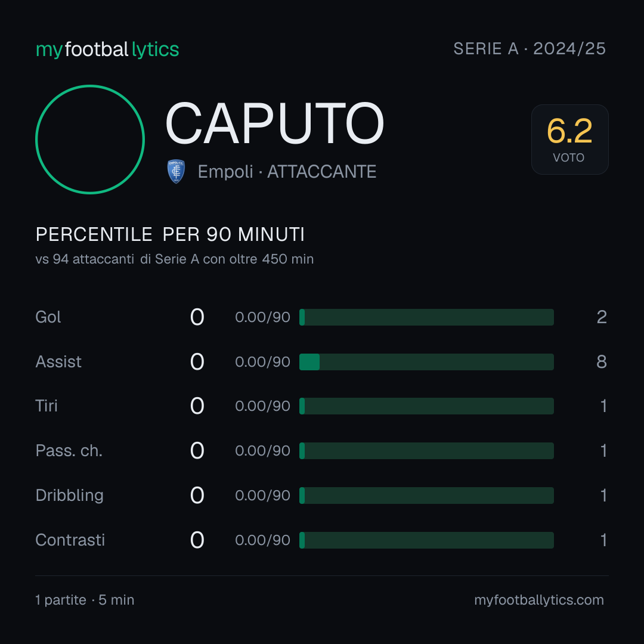
Task: Click the Dribbling percentile bar
Action: click(x=426, y=496)
